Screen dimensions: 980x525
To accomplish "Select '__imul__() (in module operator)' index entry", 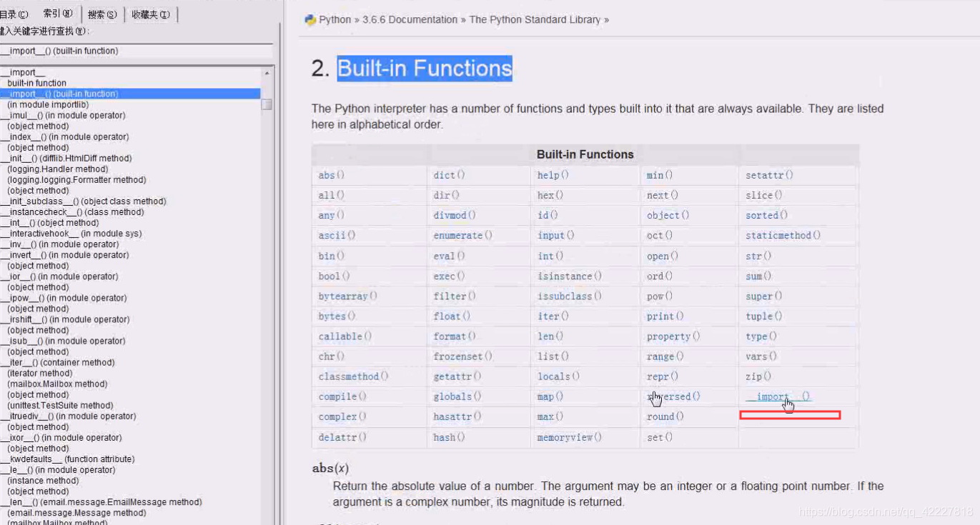I will pos(63,115).
